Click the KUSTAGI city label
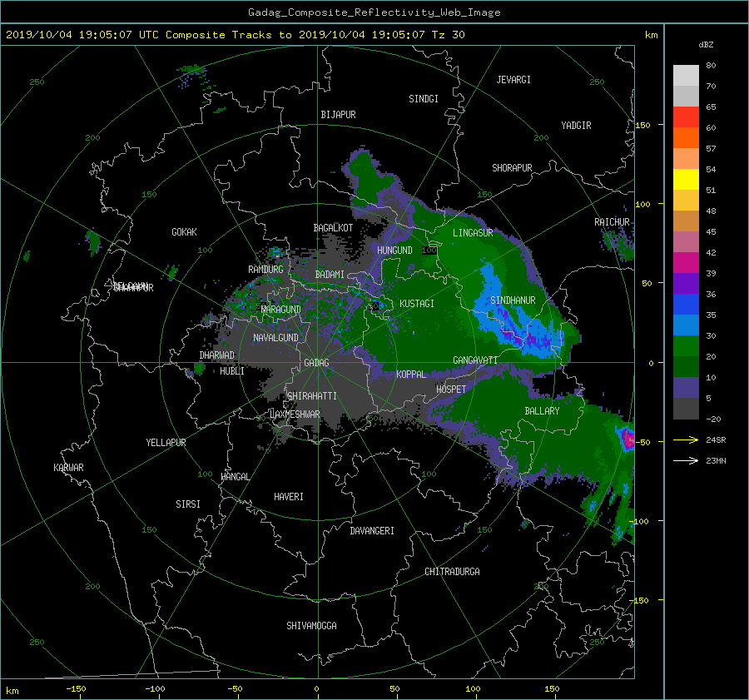This screenshot has height=700, width=749. click(417, 304)
